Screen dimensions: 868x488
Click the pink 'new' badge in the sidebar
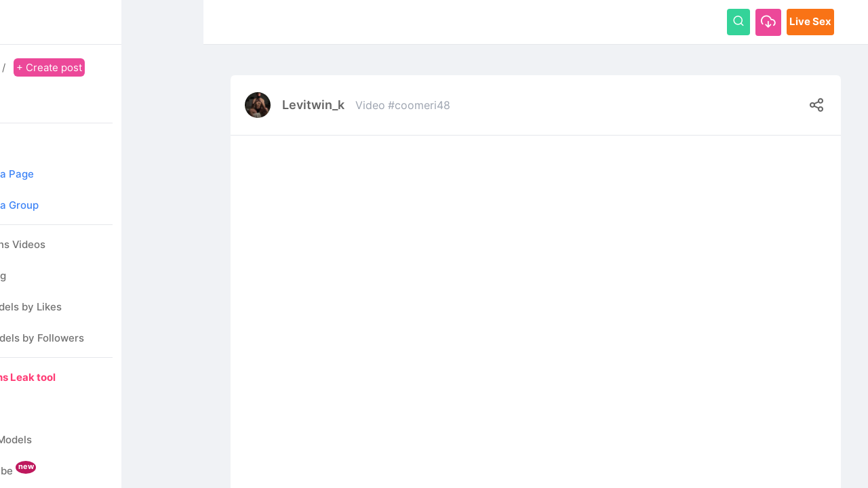pos(26,467)
